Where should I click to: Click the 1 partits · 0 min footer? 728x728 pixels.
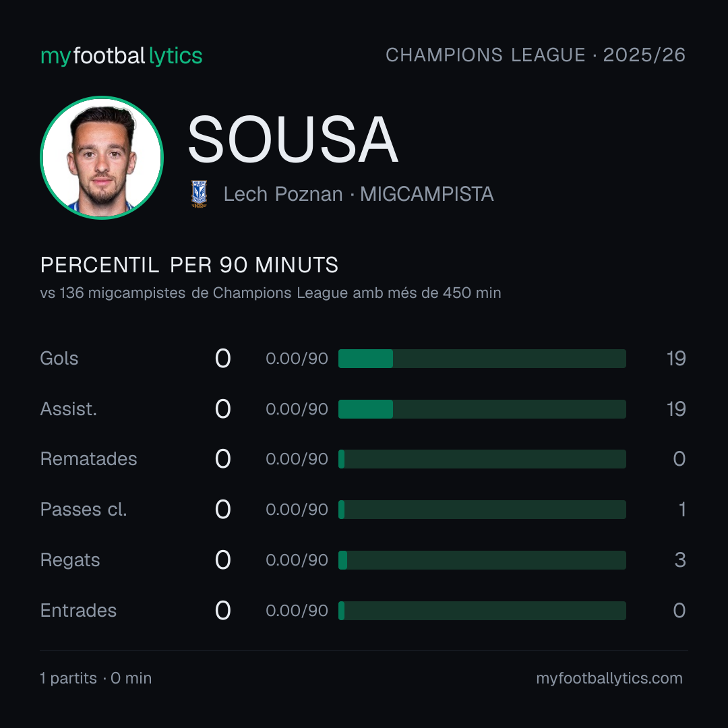click(96, 678)
